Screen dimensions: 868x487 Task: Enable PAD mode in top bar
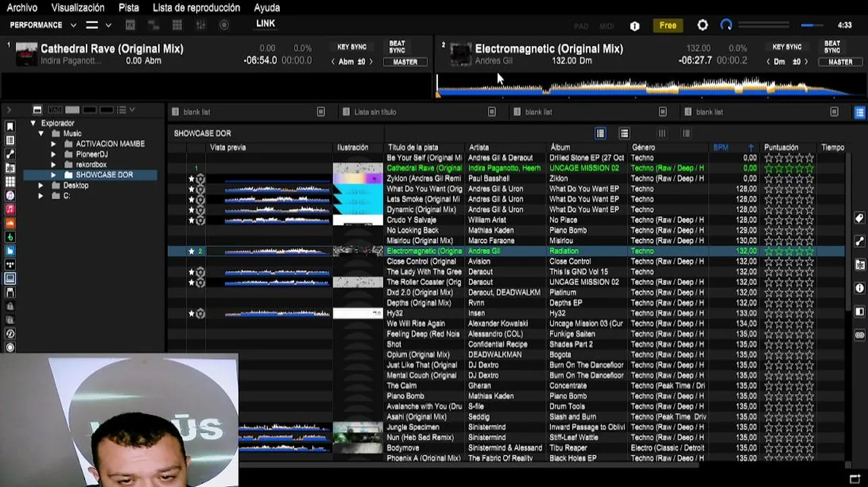click(x=581, y=26)
